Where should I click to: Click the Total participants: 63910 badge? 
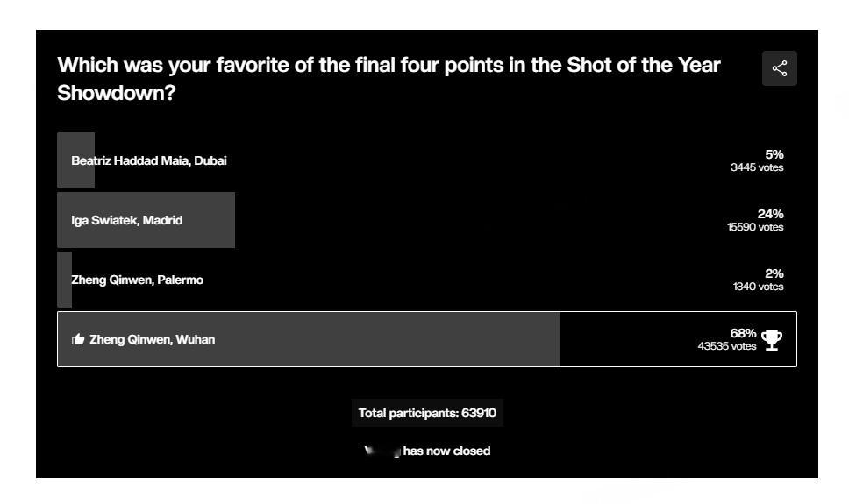pyautogui.click(x=427, y=413)
